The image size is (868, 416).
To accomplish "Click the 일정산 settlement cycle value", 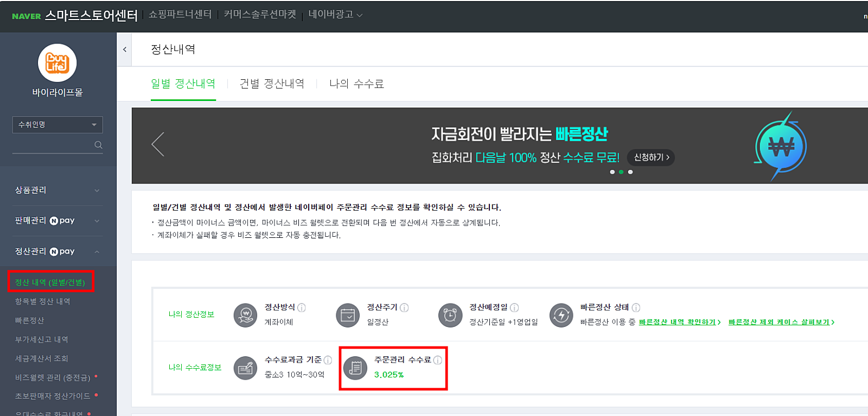I will coord(378,322).
